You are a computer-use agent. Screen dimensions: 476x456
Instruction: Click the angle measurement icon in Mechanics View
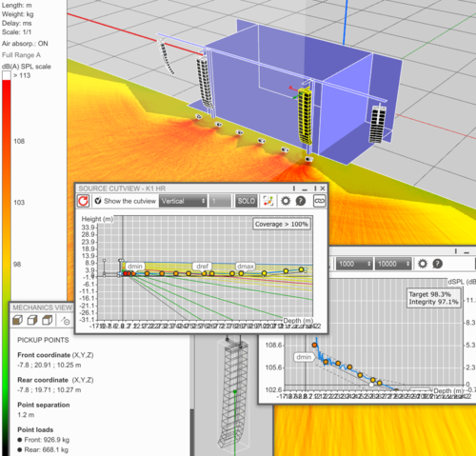click(66, 321)
